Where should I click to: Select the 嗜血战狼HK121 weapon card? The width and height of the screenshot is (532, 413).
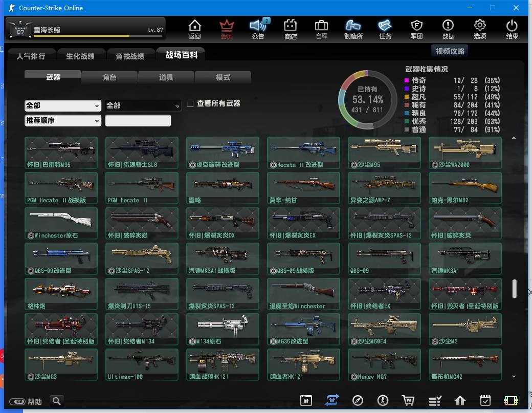[x=223, y=364]
